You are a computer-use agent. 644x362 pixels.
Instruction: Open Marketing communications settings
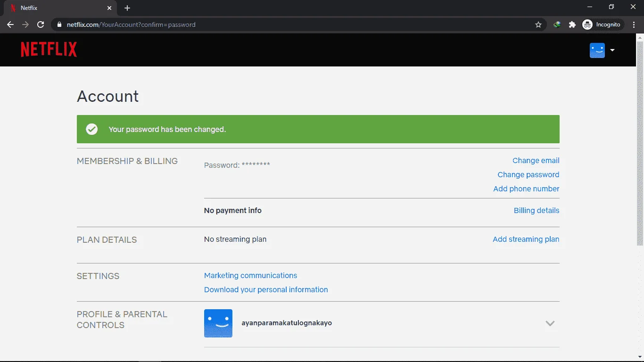coord(251,275)
